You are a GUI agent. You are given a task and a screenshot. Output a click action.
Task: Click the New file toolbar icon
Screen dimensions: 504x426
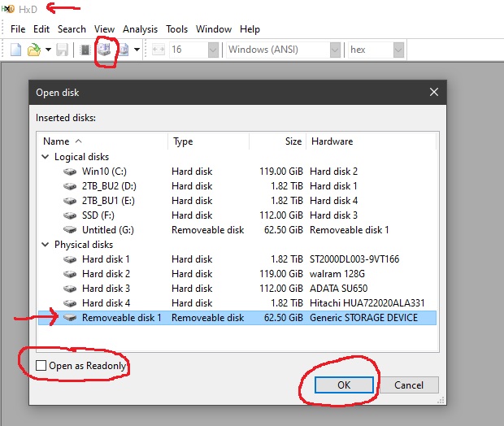[x=15, y=50]
